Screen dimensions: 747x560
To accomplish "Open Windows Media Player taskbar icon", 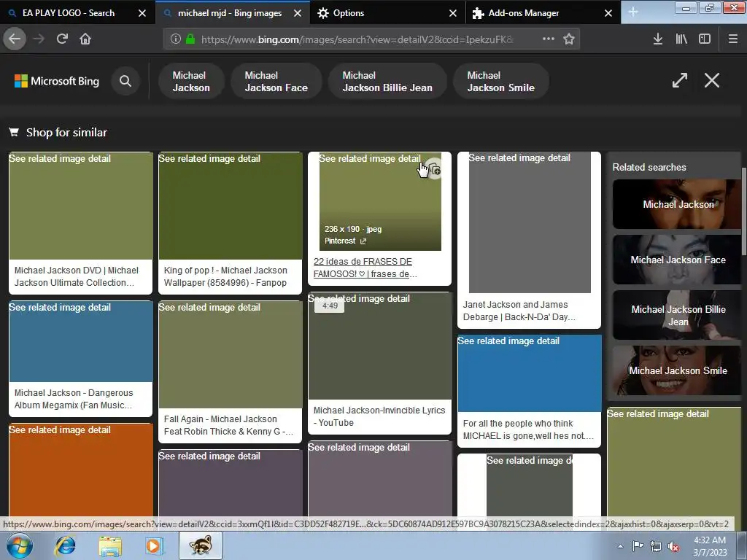I will pyautogui.click(x=154, y=545).
